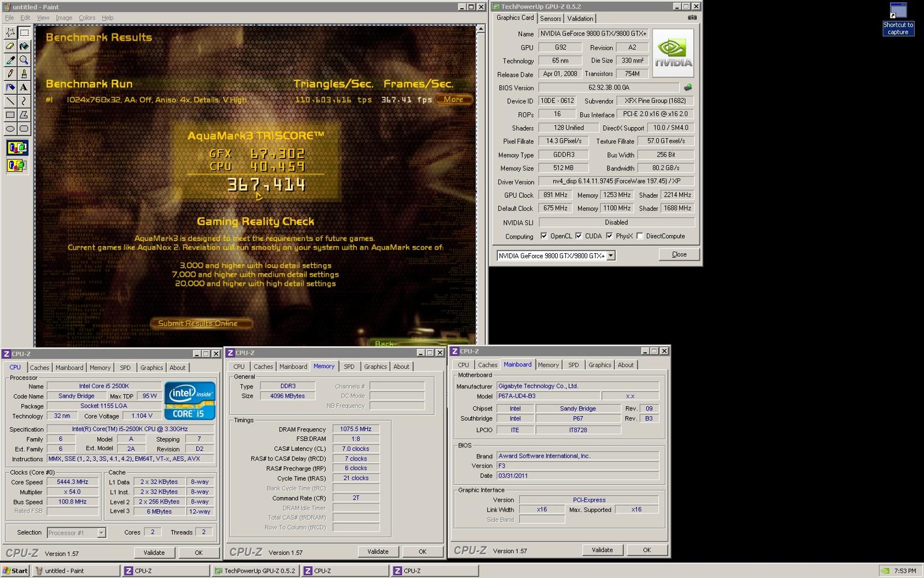Open the About tab in the left CPU-Z window

(x=177, y=368)
